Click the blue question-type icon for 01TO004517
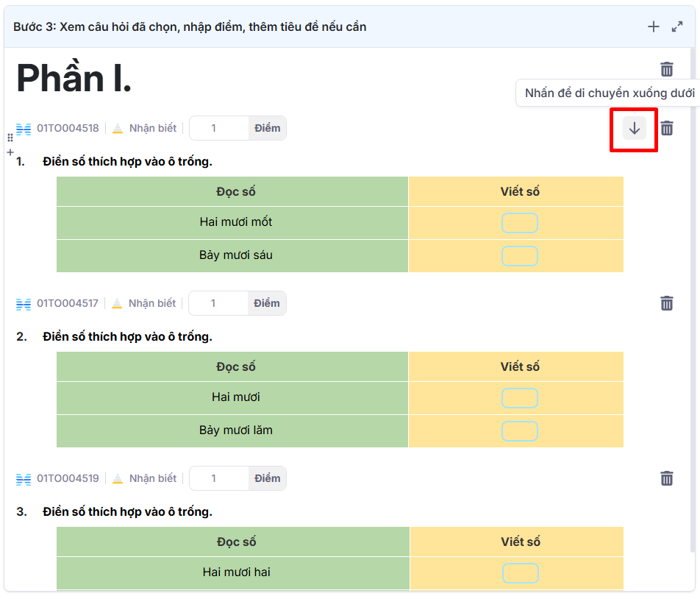The height and width of the screenshot is (596, 700). click(x=24, y=304)
